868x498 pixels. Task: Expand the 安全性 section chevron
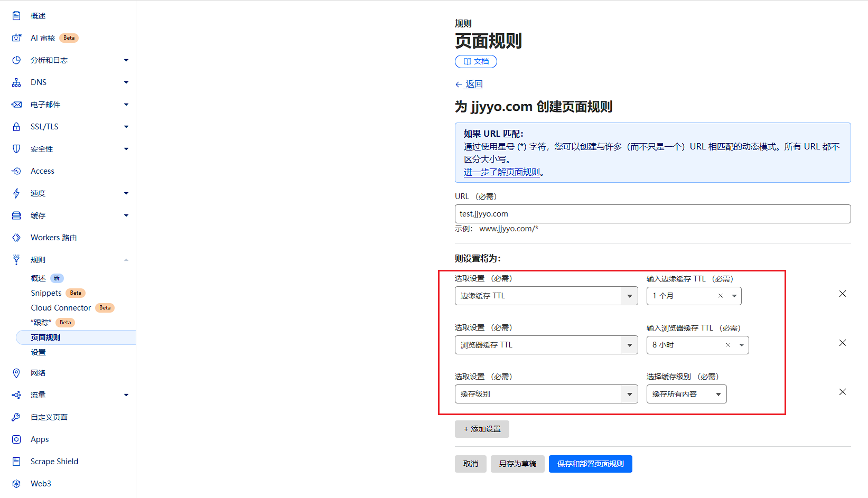coord(126,148)
